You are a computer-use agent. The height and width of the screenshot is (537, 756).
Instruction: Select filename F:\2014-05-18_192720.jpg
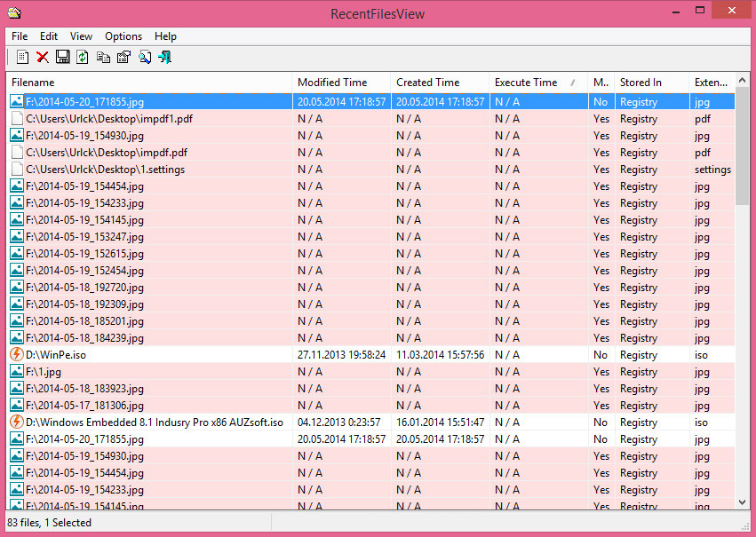[85, 288]
